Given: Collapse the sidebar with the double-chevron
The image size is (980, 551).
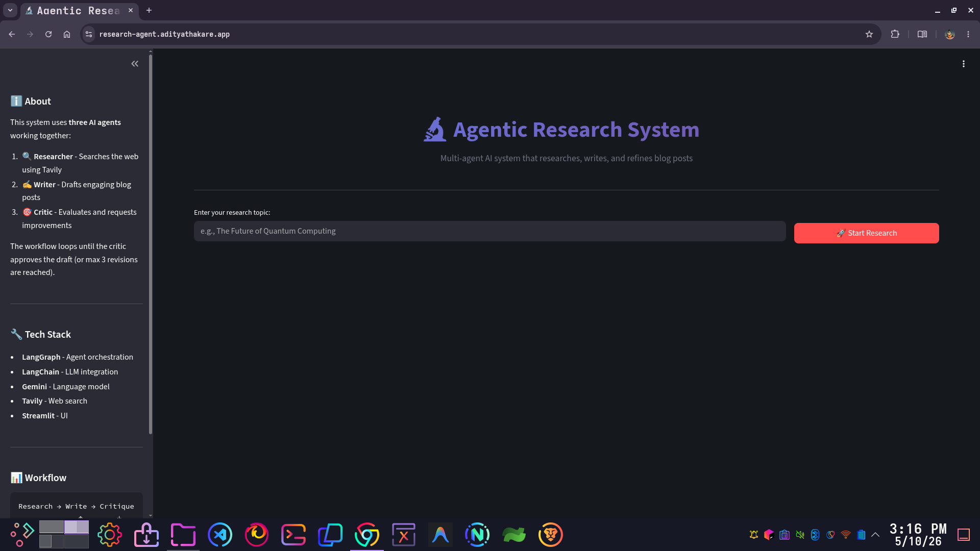Looking at the screenshot, I should pyautogui.click(x=135, y=64).
